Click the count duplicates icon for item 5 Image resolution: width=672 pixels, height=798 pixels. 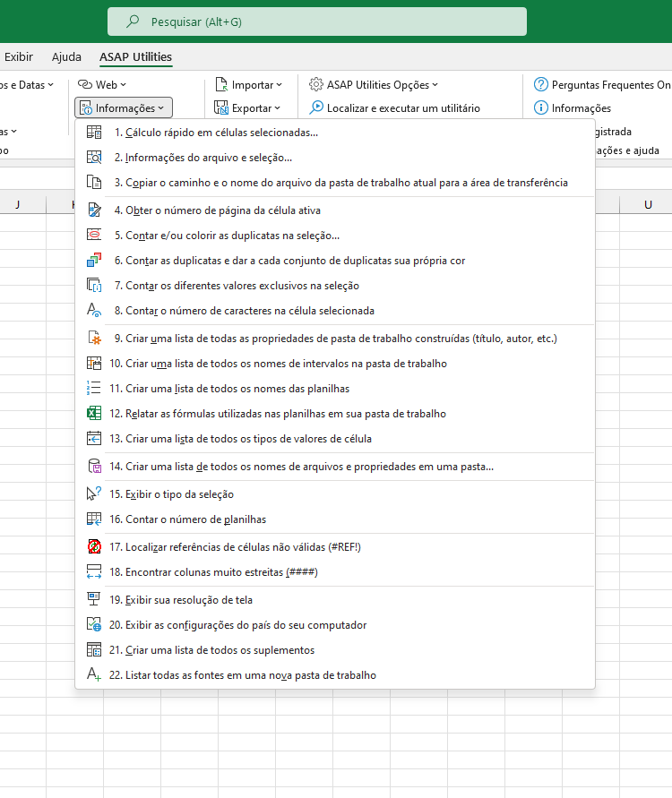click(x=94, y=236)
